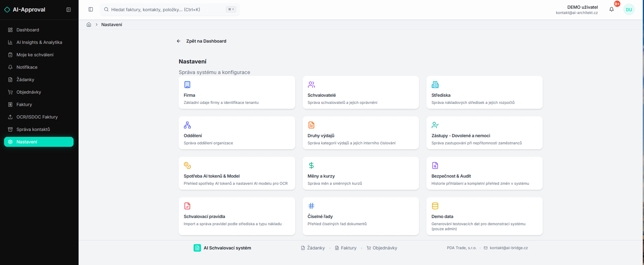Viewport: 644px width, 265px height.
Task: Click the Demo data database icon
Action: [435, 206]
